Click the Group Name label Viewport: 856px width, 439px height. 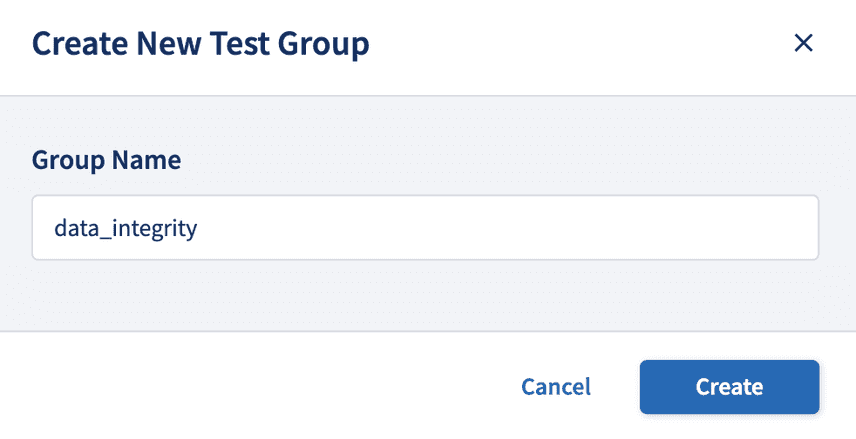coord(106,160)
